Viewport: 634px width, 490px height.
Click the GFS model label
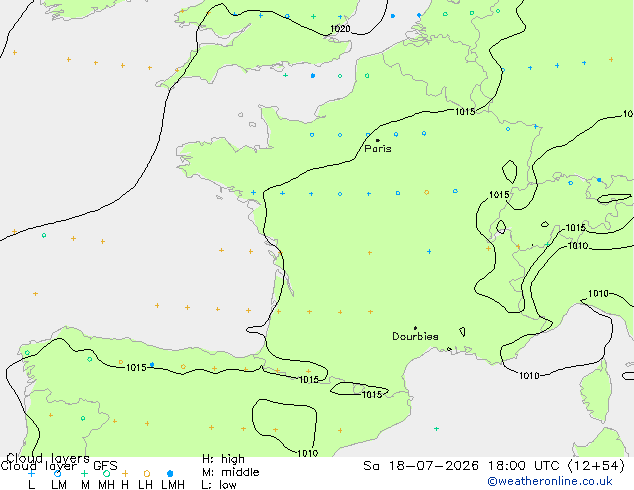[x=105, y=466]
